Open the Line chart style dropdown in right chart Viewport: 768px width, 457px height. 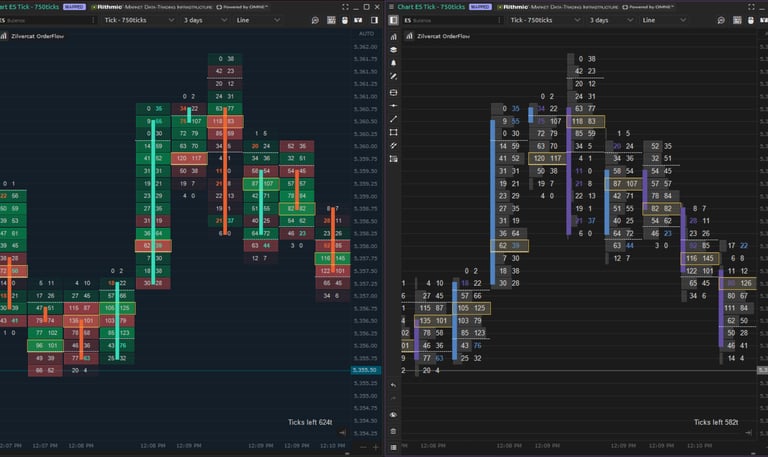[664, 20]
